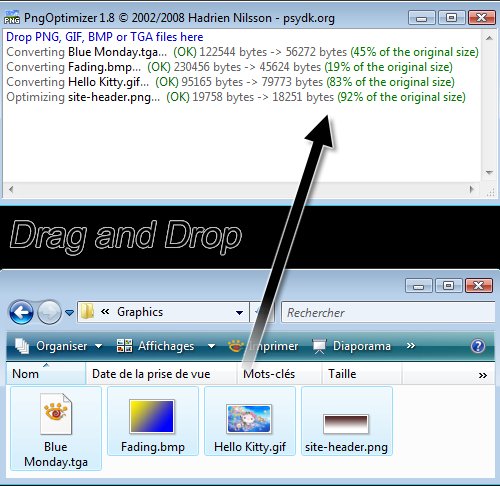The height and width of the screenshot is (486, 500).
Task: Click the Organiser toolbar icon
Action: point(22,346)
